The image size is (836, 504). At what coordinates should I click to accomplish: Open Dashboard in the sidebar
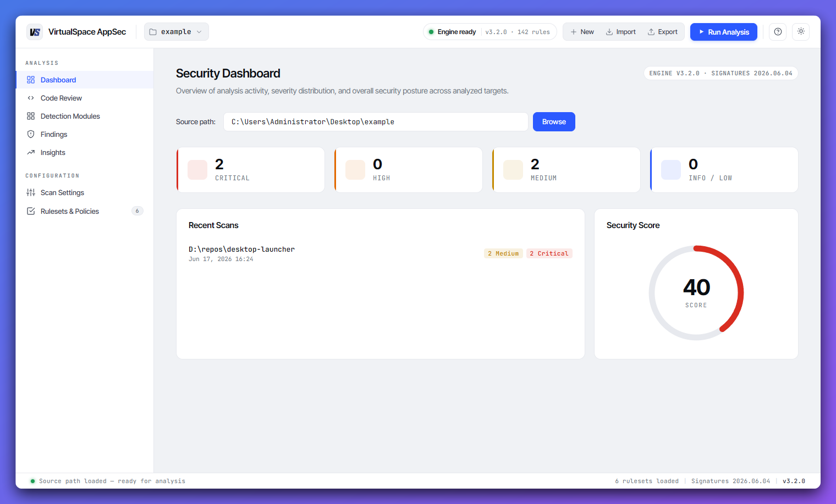tap(85, 80)
